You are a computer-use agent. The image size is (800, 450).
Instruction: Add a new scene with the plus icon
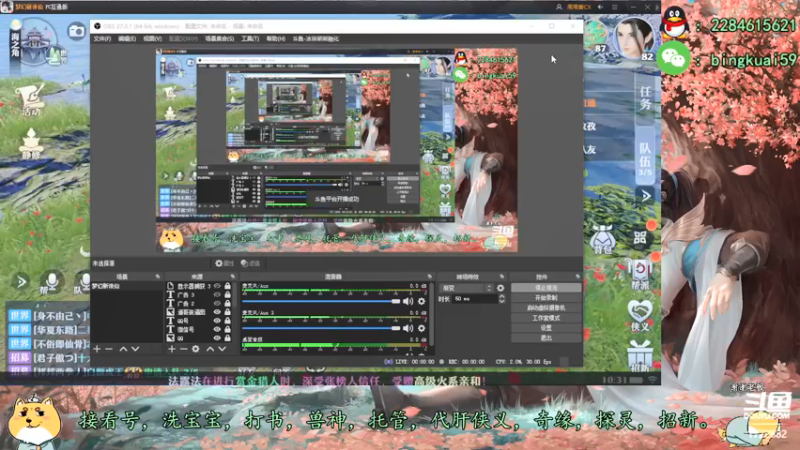pos(97,349)
